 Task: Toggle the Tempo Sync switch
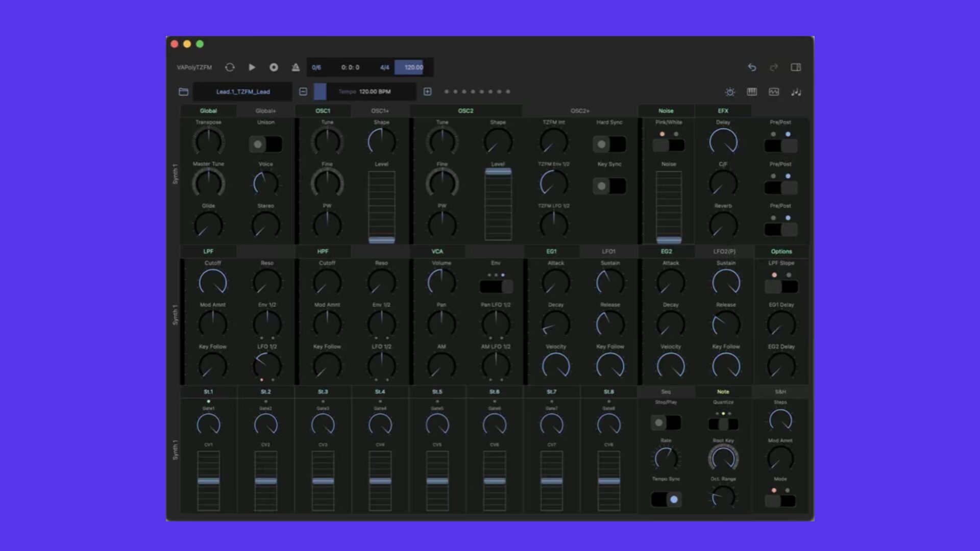point(666,499)
